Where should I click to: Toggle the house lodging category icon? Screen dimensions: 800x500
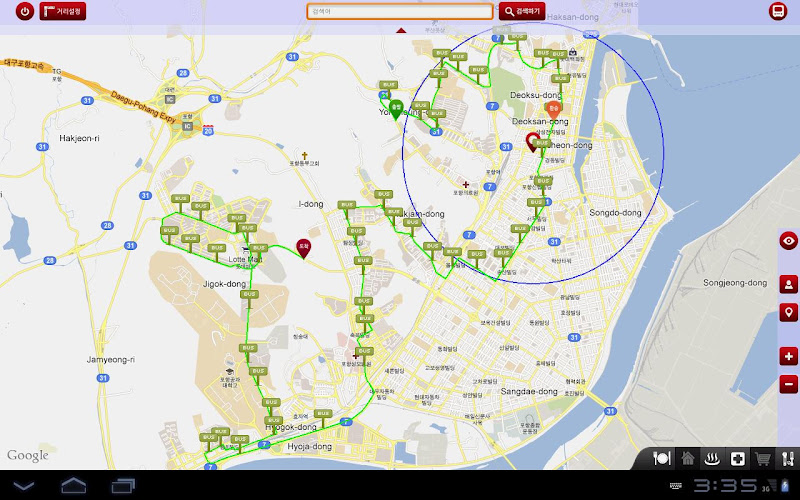[x=688, y=459]
